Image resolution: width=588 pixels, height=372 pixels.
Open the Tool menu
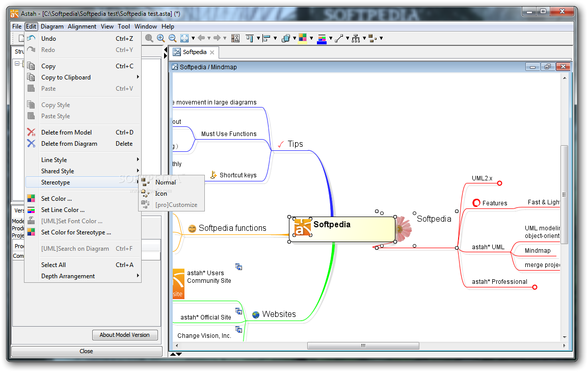point(124,26)
